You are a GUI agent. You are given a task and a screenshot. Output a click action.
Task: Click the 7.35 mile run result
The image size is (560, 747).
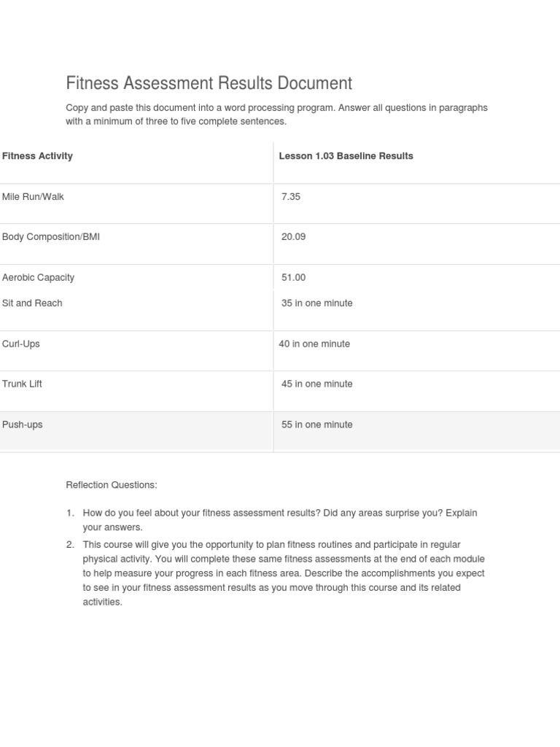tap(291, 197)
